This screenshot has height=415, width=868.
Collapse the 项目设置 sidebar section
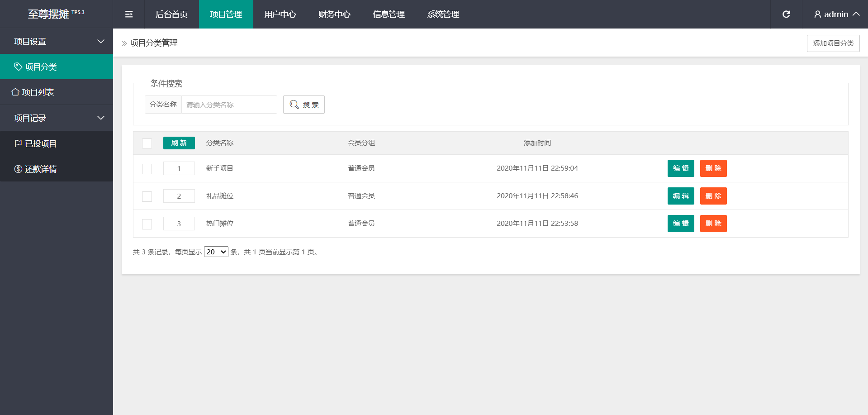click(x=100, y=42)
